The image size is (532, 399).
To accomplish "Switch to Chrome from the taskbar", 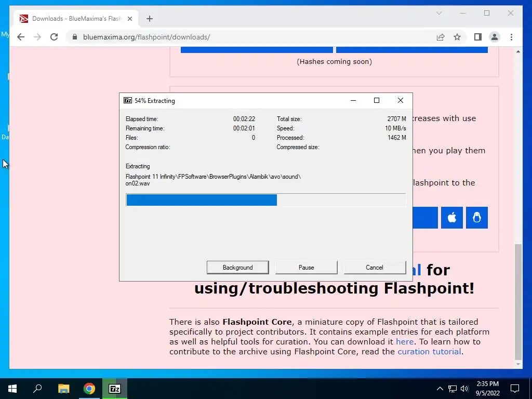I will pyautogui.click(x=89, y=389).
